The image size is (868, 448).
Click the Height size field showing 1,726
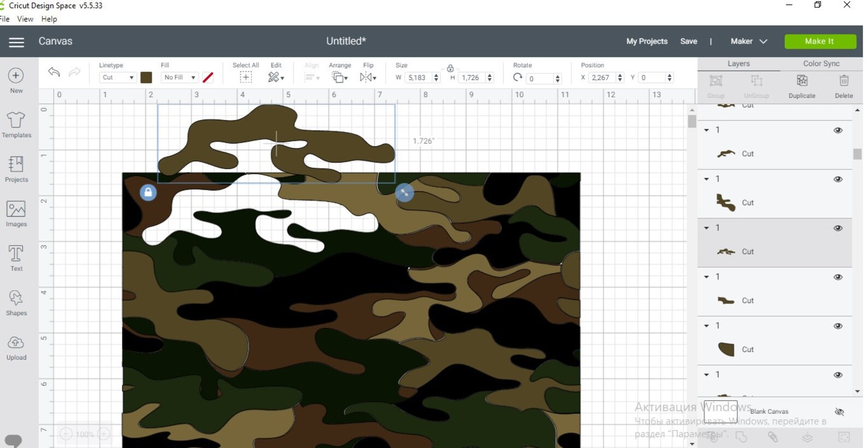point(472,78)
